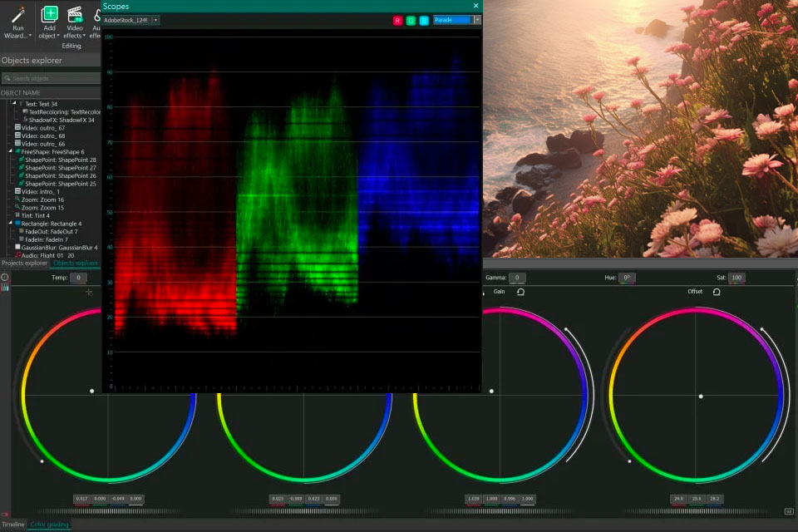Switch to the Color grading tab
This screenshot has height=532, width=798.
point(49,525)
